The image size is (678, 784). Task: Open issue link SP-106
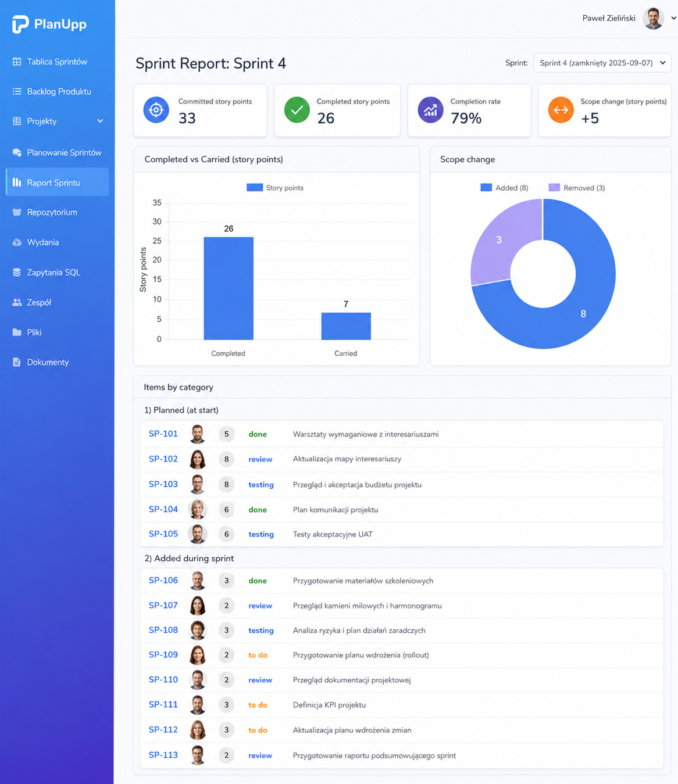click(163, 580)
